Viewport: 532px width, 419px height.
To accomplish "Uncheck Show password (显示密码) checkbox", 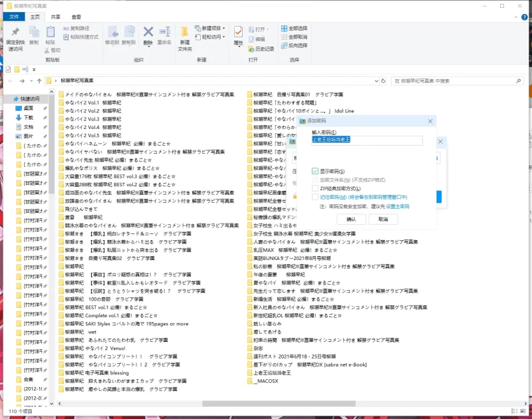I will [315, 171].
